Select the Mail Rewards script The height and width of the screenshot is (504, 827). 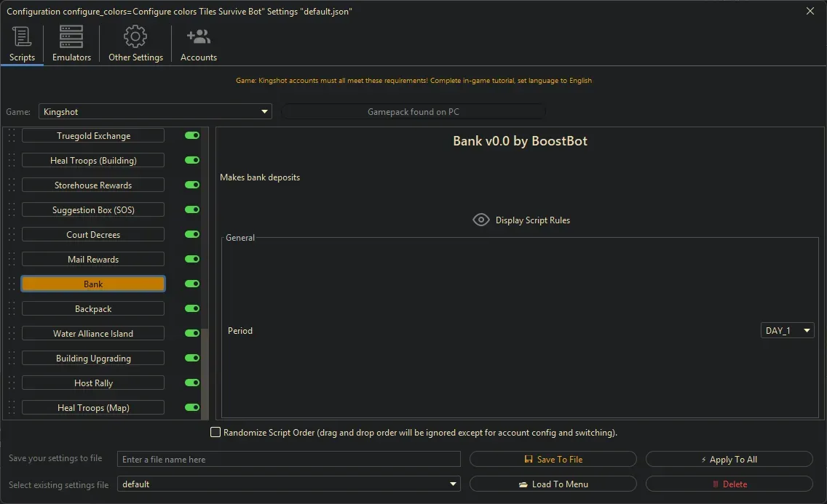pos(92,258)
